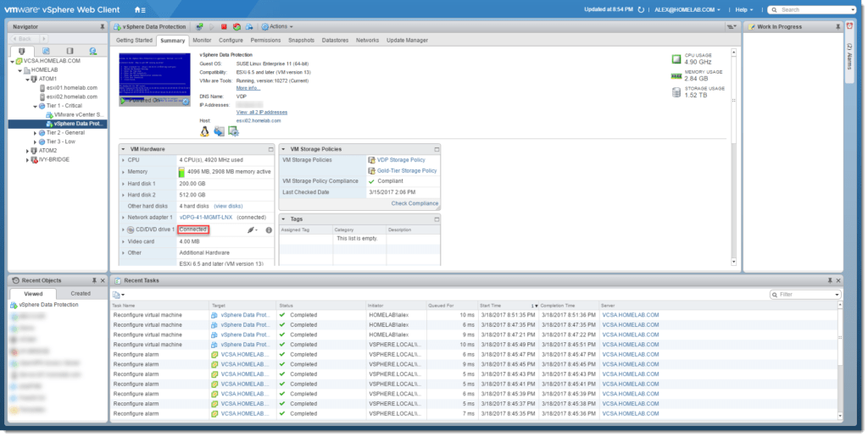
Task: Pin the Navigator panel
Action: tap(102, 26)
